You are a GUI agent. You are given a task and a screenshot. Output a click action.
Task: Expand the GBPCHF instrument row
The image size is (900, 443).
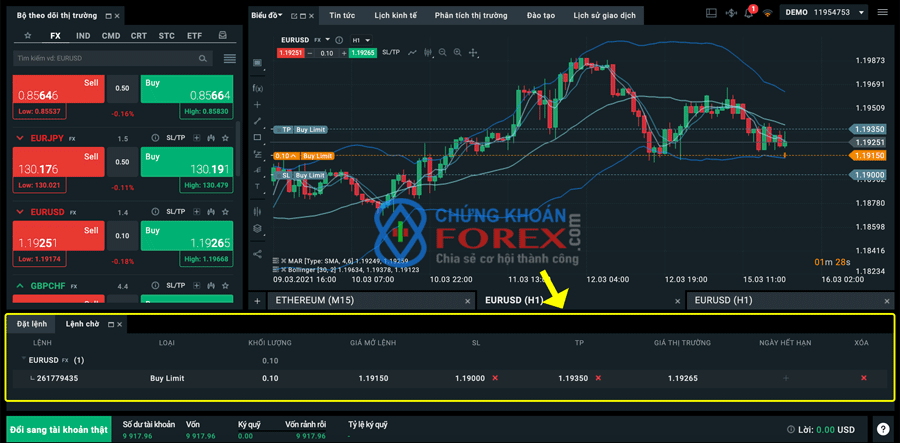tap(20, 285)
